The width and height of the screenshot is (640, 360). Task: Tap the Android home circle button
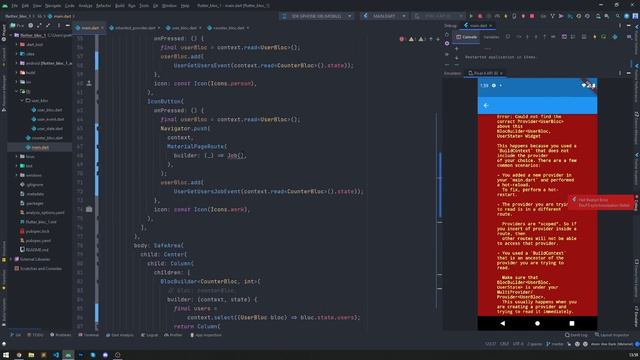click(537, 323)
